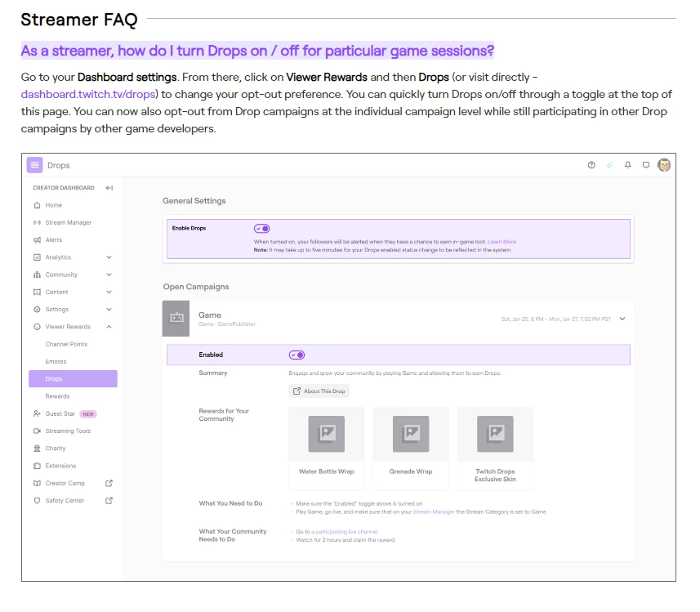Viewport: 700px width, 612px height.
Task: Collapse the Creator Dashboard sidebar
Action: pyautogui.click(x=109, y=188)
